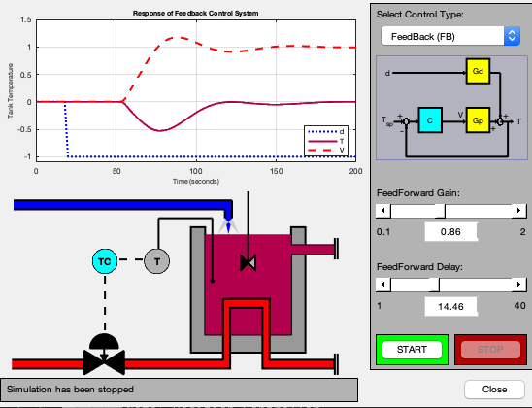Viewport: 532px width, 408px height.
Task: Click the blue inlet nozzle above tank
Action: coord(228,225)
